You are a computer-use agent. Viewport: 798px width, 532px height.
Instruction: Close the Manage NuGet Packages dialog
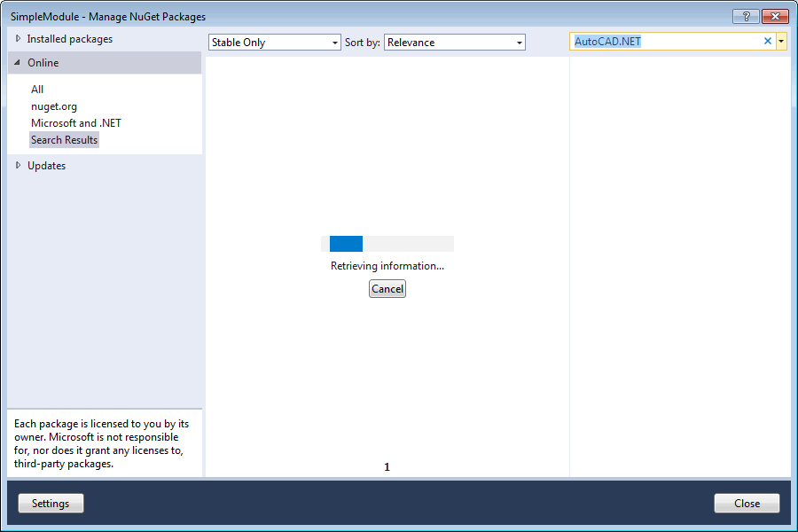point(747,503)
